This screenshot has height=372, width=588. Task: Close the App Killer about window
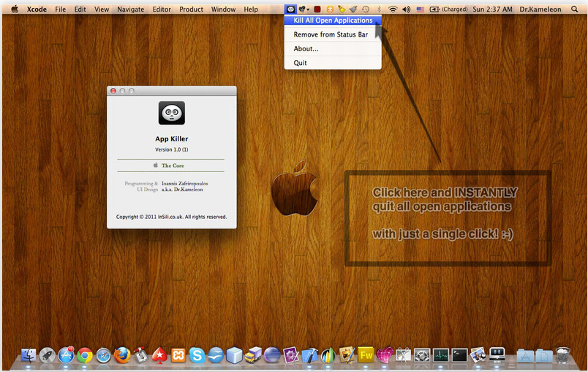[113, 91]
